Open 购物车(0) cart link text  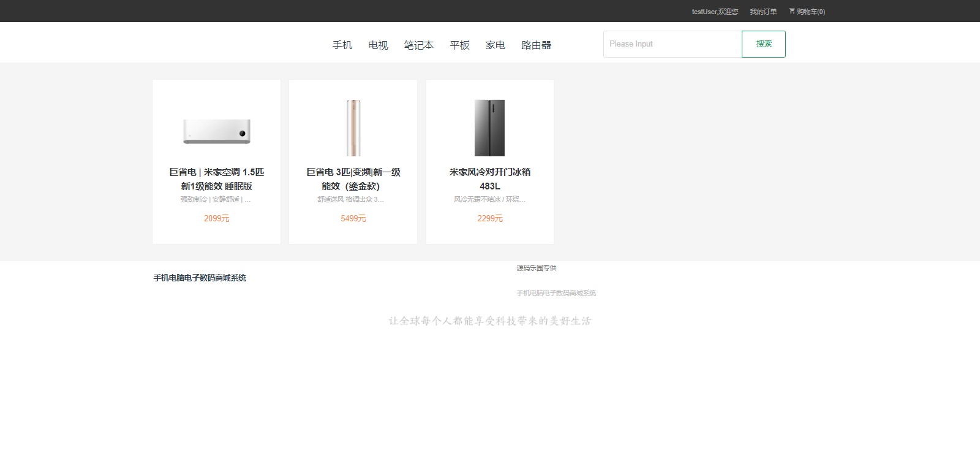[x=811, y=12]
